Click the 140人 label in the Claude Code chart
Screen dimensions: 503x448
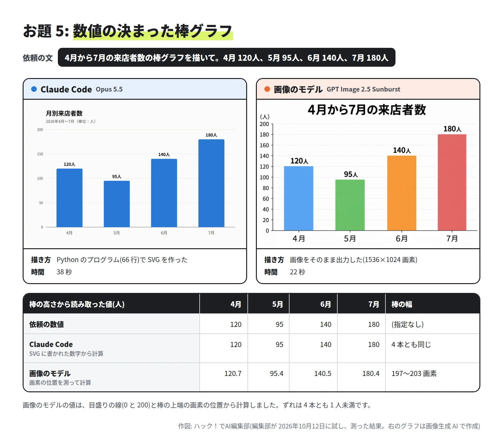tap(164, 154)
